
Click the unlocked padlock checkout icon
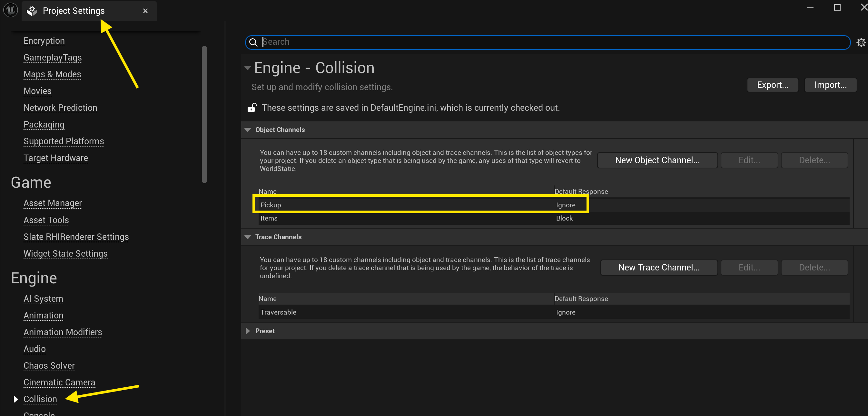click(x=252, y=108)
